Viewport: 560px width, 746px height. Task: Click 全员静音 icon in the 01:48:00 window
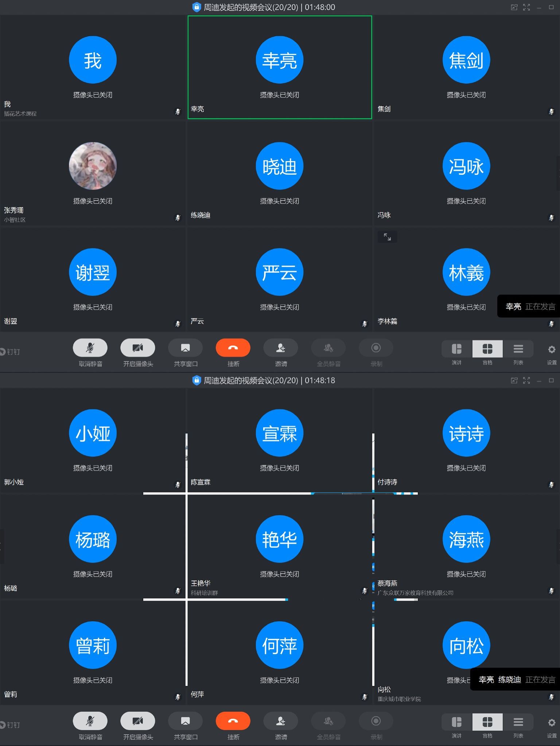pos(328,348)
